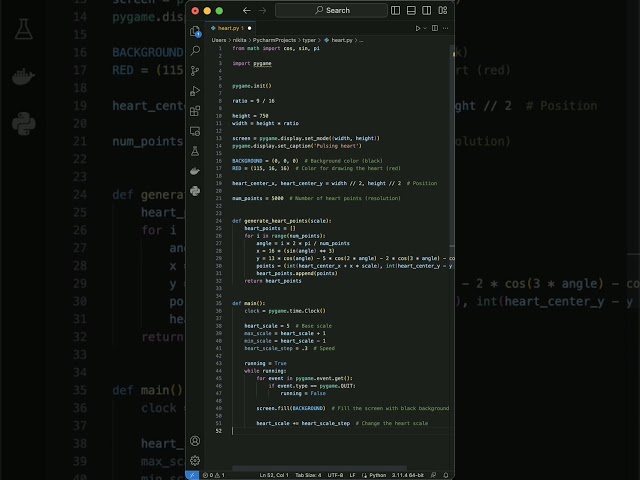Click the title bar Search box
This screenshot has width=640, height=480.
331,10
